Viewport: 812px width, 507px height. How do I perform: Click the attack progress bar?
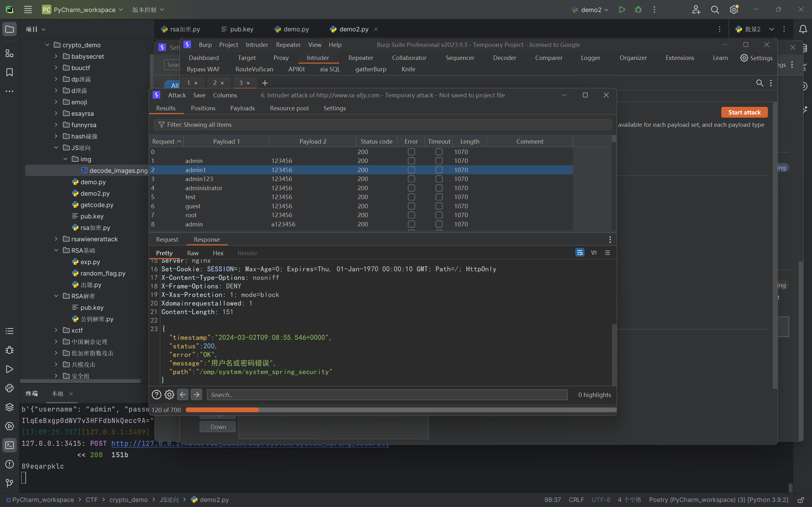[401, 410]
